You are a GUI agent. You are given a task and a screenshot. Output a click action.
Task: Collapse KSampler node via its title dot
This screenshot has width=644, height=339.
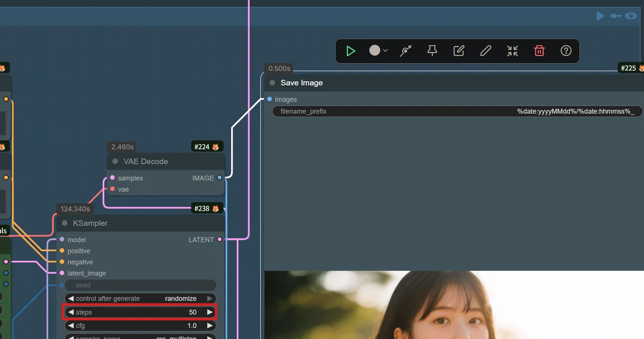pos(64,223)
